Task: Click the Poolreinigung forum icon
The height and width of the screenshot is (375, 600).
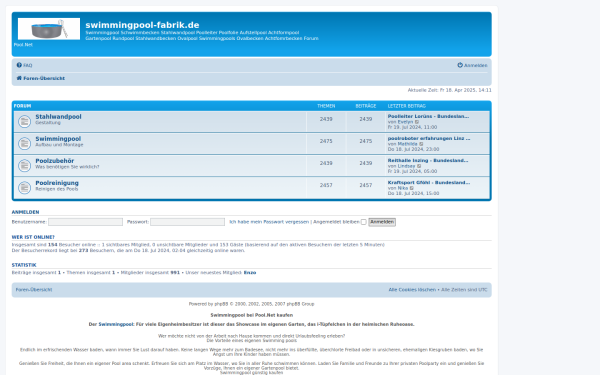Action: 24,188
